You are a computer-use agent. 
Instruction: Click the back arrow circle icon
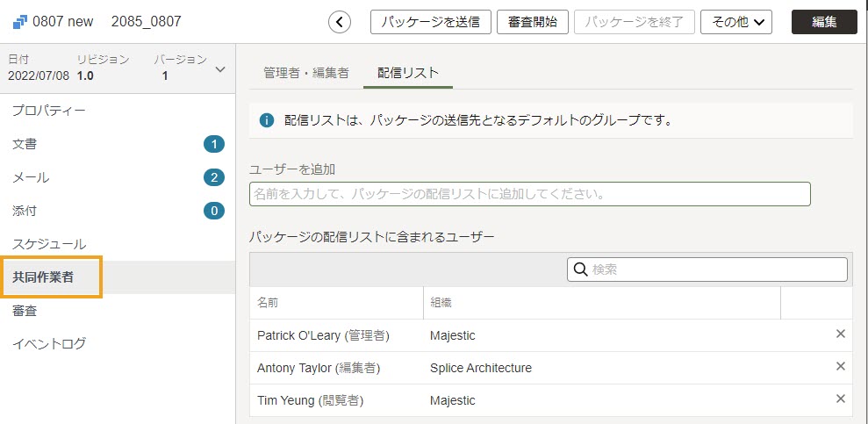[340, 22]
